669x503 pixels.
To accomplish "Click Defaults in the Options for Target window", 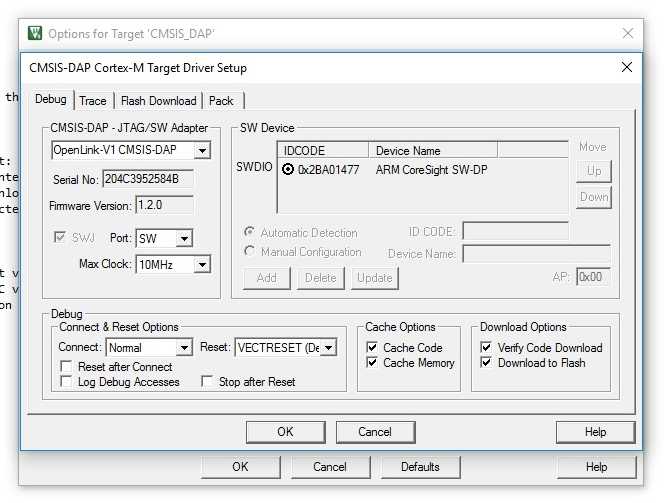I will [420, 467].
